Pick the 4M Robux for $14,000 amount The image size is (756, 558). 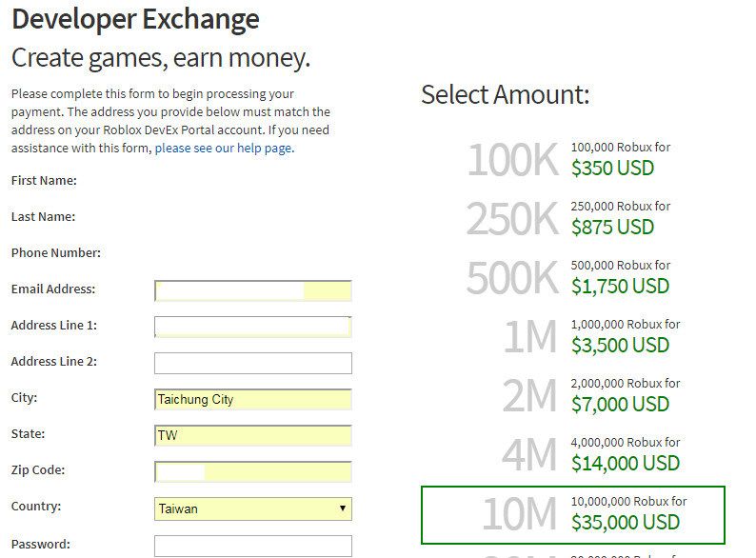[573, 454]
